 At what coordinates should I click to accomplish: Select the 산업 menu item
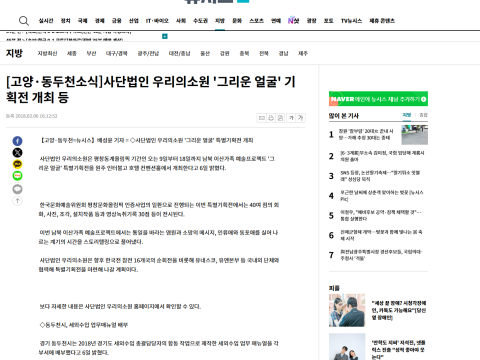tap(134, 21)
